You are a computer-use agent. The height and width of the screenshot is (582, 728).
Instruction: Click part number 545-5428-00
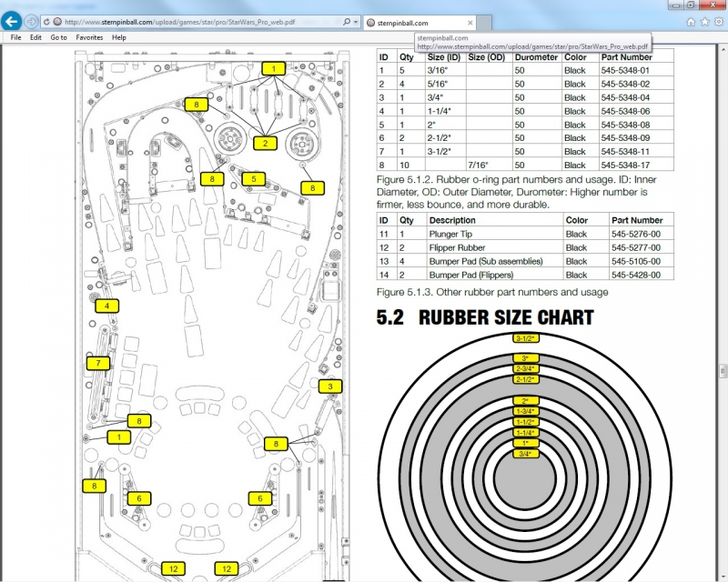coord(635,275)
